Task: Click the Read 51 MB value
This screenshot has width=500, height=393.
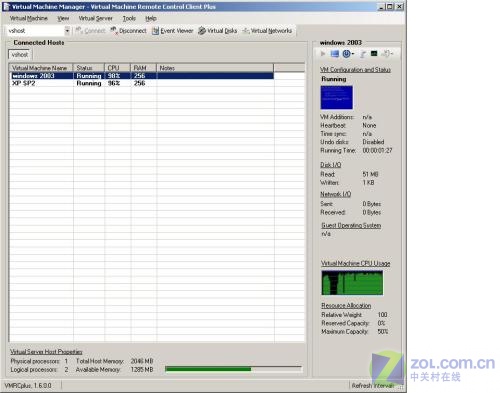Action: click(x=370, y=174)
